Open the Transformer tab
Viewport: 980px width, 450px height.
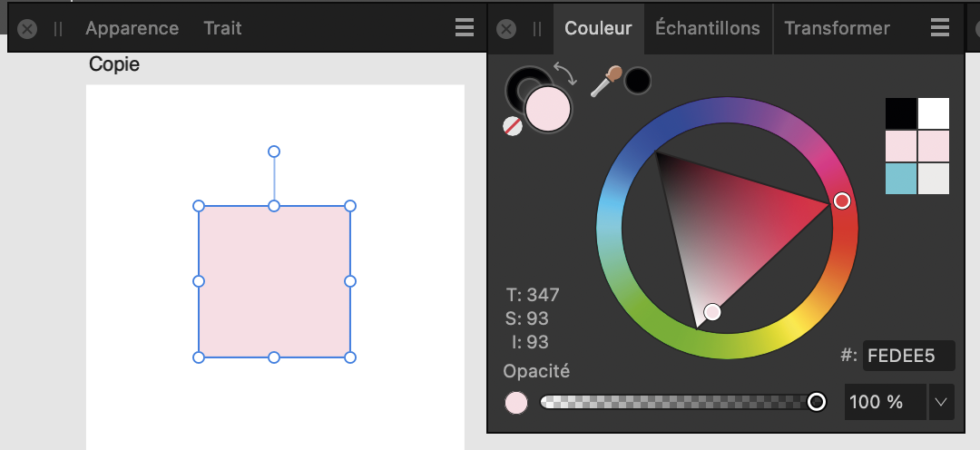(837, 28)
